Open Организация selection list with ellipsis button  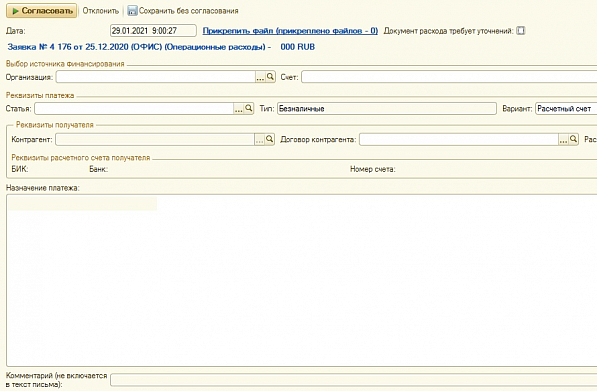click(x=260, y=77)
